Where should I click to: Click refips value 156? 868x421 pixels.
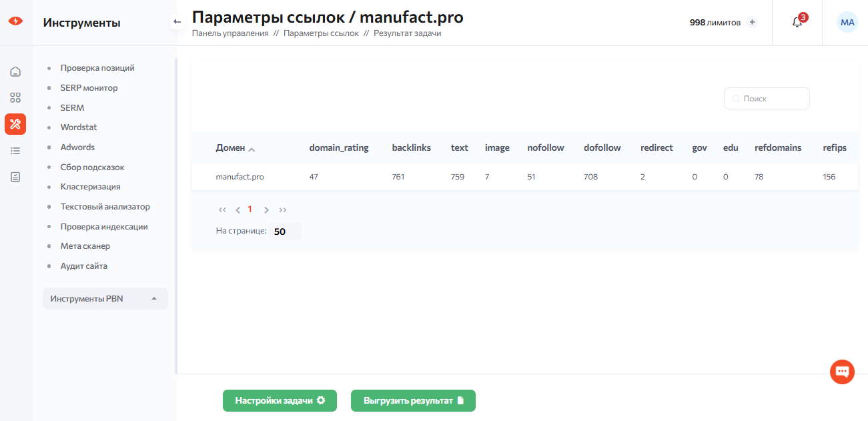click(829, 177)
